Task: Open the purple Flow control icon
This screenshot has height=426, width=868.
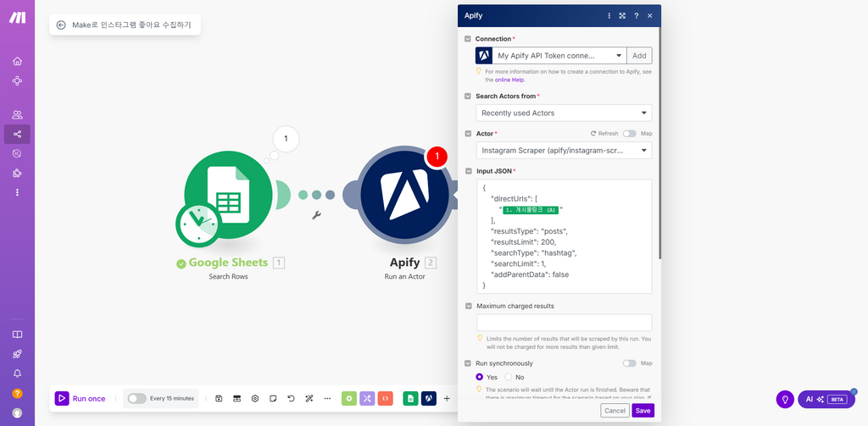Action: [x=368, y=398]
